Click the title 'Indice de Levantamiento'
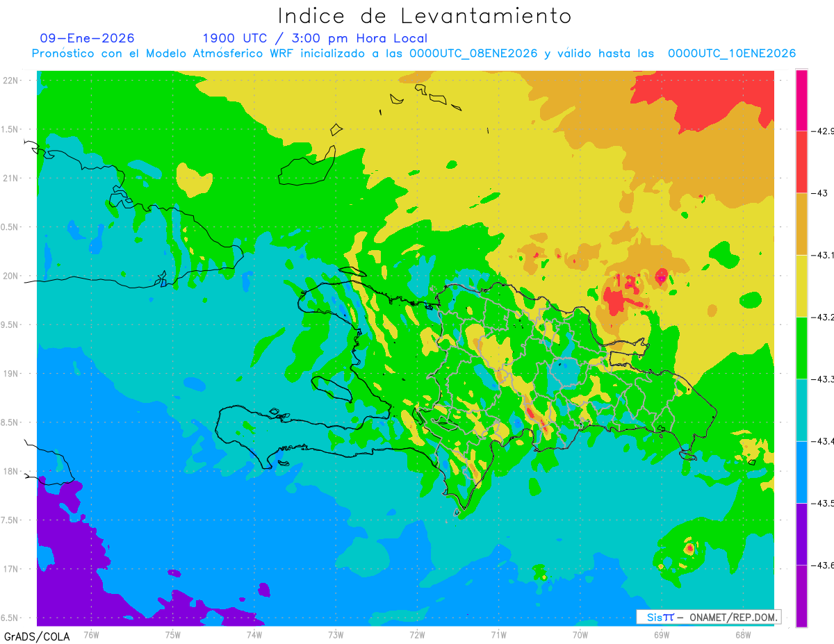The height and width of the screenshot is (644, 834). 425,15
